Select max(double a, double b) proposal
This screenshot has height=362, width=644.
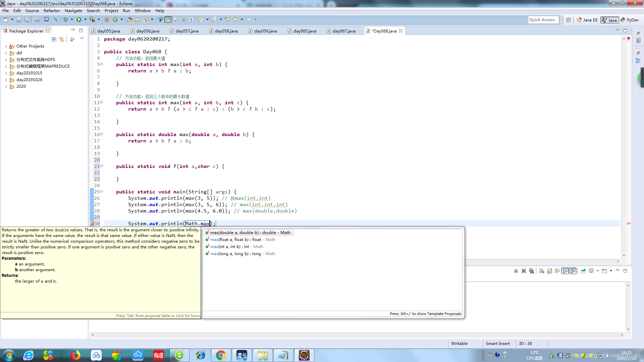(250, 232)
